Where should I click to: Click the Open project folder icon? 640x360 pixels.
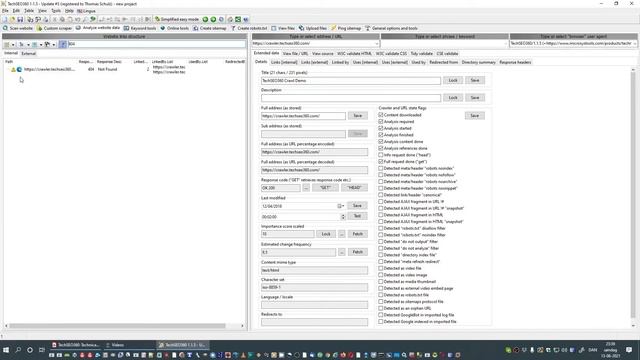click(x=12, y=19)
